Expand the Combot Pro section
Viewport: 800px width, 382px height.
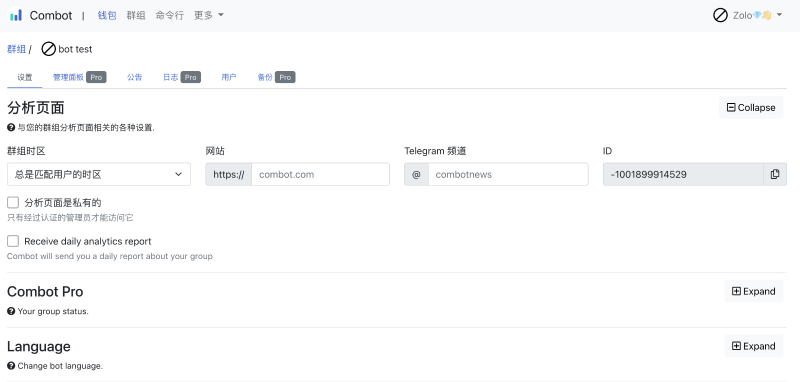(754, 291)
